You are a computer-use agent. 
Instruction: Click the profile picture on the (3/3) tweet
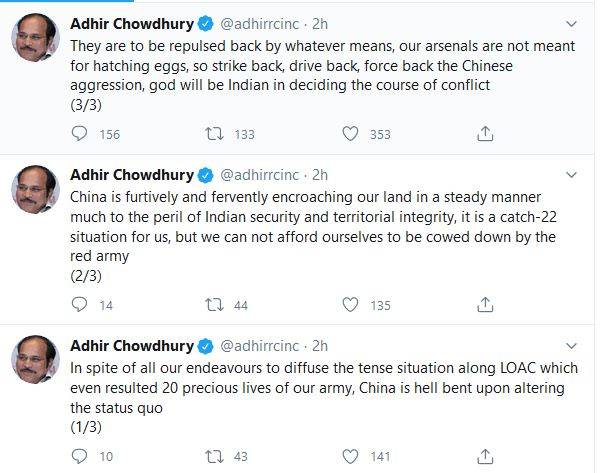pyautogui.click(x=36, y=38)
